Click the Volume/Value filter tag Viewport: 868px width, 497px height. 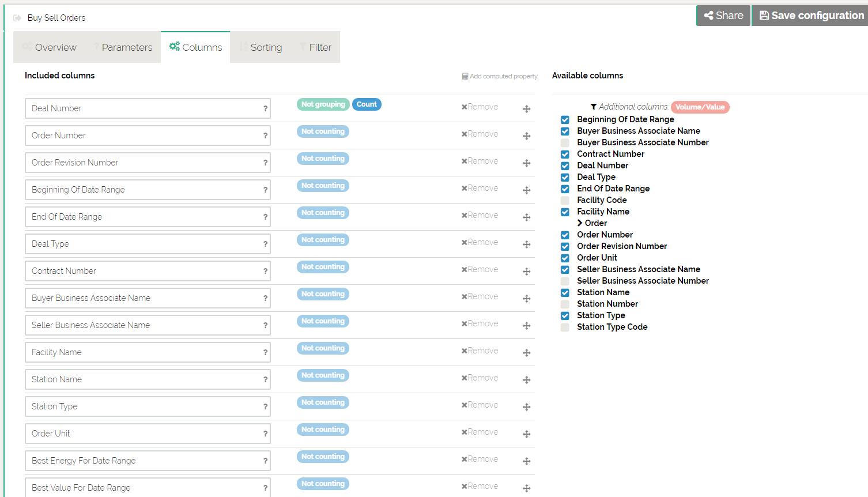pos(700,107)
